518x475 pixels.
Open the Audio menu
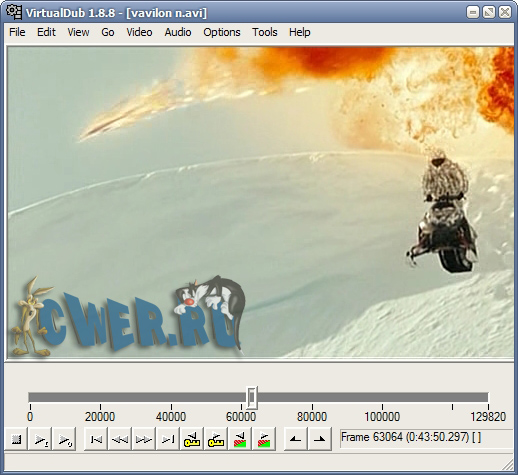tap(178, 32)
